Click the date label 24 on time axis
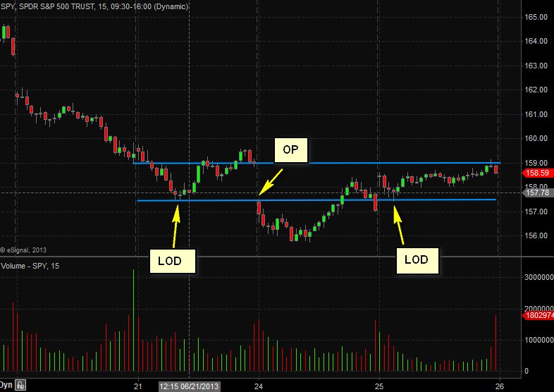 pos(259,386)
